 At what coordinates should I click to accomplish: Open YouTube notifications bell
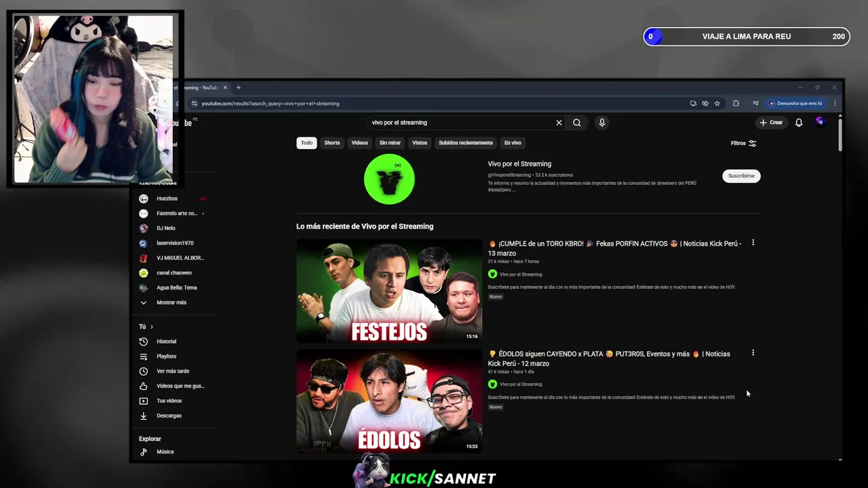799,123
